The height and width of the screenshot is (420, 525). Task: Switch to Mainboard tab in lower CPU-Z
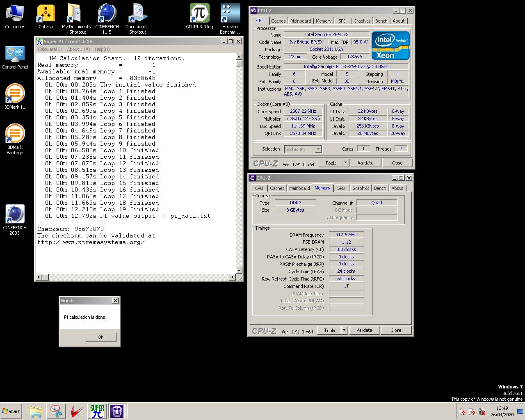[x=299, y=188]
